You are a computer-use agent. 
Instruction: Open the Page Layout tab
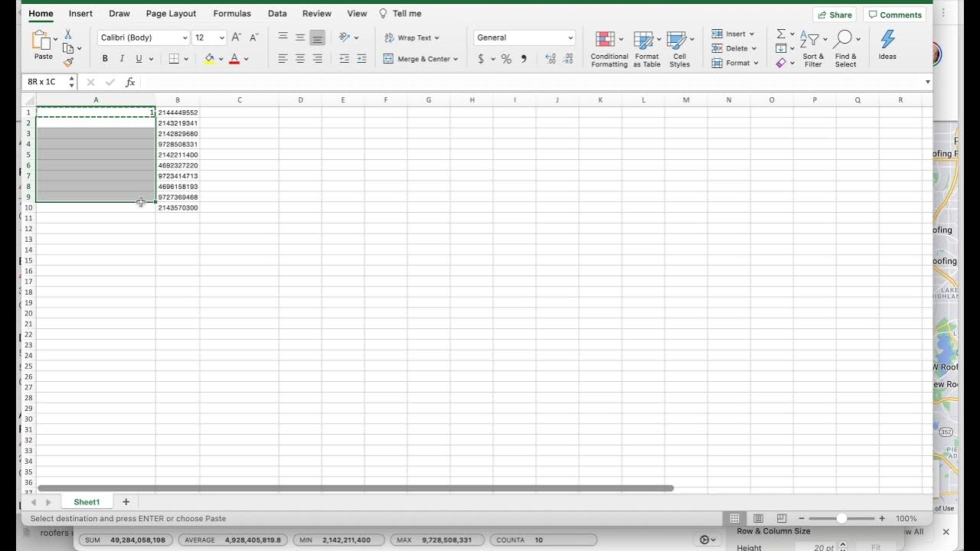click(x=171, y=14)
